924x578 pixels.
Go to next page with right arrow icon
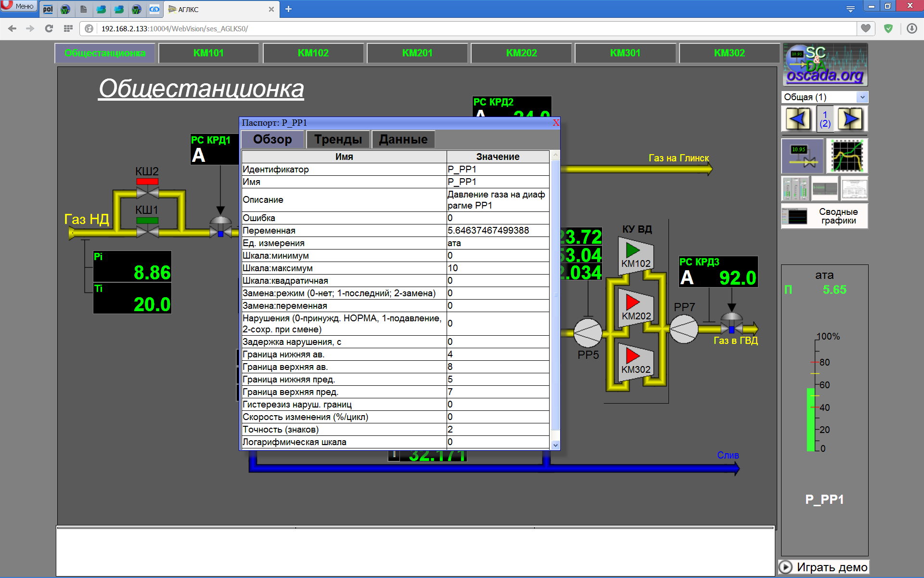tap(850, 118)
